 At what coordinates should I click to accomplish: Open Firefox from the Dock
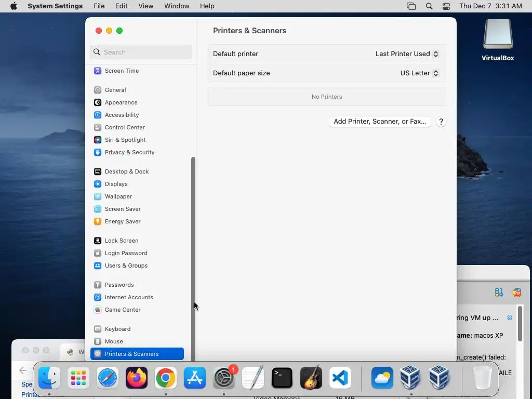(137, 378)
